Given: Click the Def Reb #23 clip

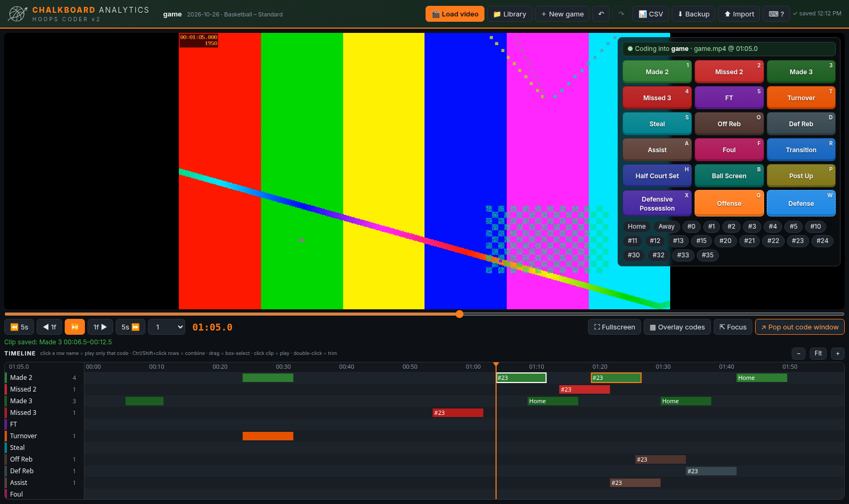Looking at the screenshot, I should click(x=711, y=471).
